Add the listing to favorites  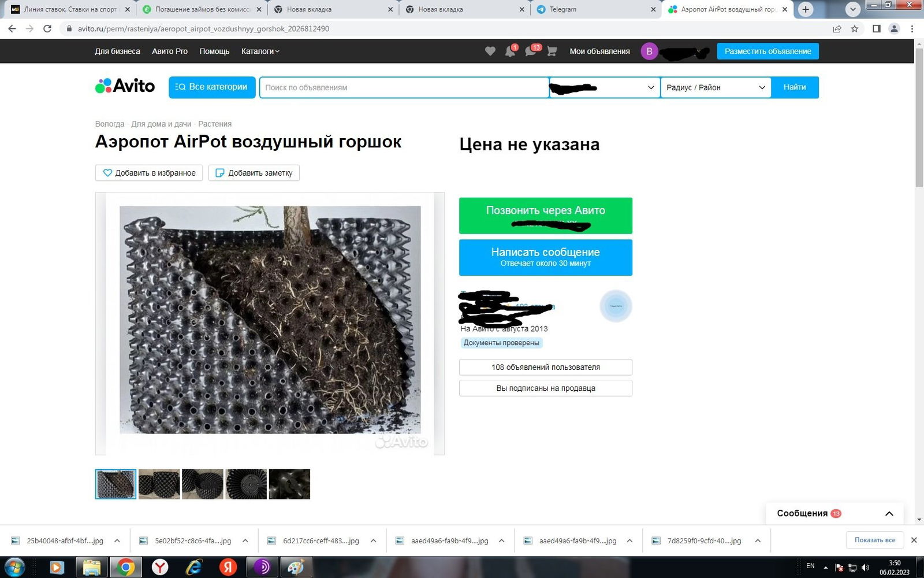tap(149, 173)
